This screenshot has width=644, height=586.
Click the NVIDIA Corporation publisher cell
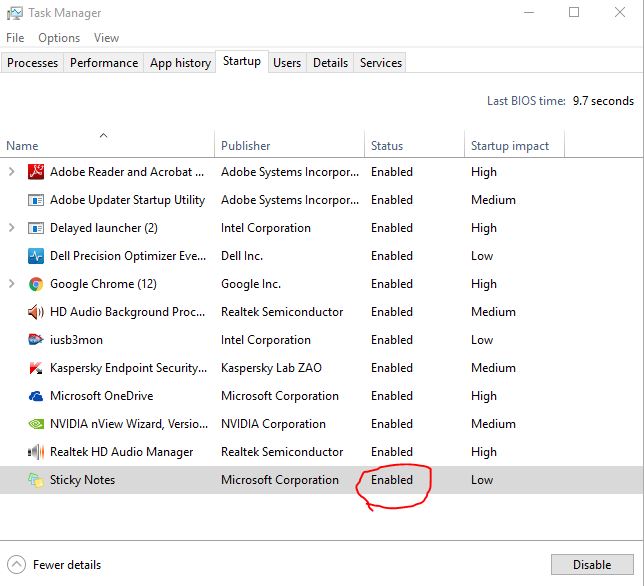point(273,424)
